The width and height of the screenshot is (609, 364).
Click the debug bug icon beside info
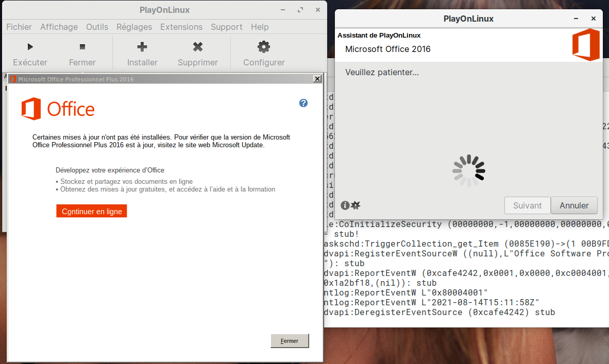point(356,205)
